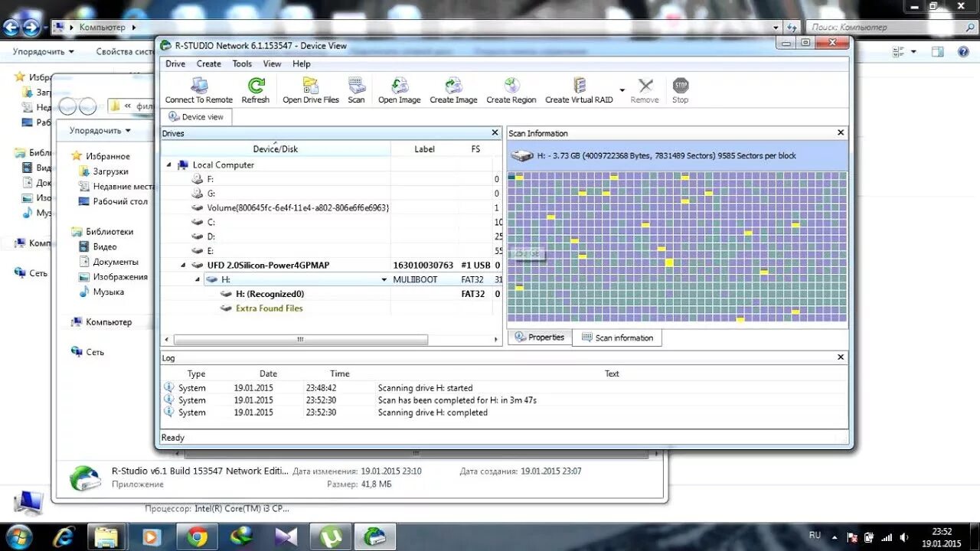Open the View menu

point(272,64)
